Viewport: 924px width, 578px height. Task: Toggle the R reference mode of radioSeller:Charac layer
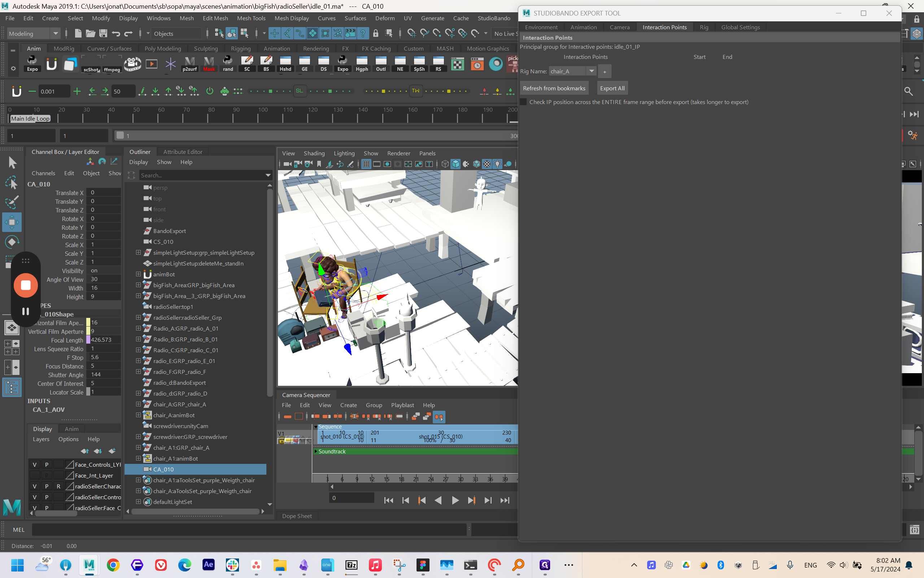(58, 486)
